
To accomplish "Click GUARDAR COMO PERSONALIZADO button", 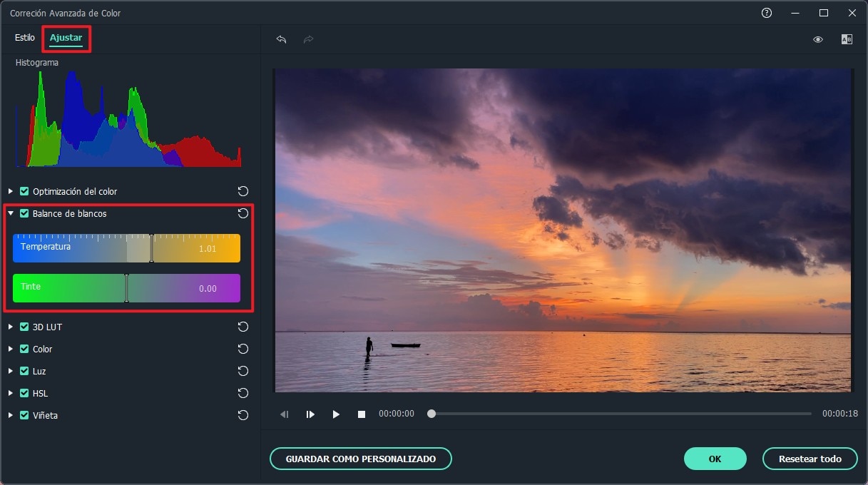I will point(361,459).
